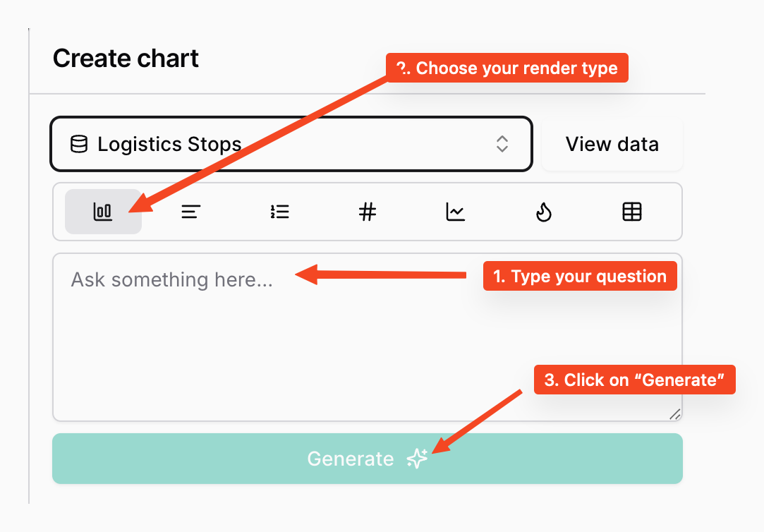Viewport: 764px width, 532px height.
Task: Choose the flame heatmap render icon
Action: 544,212
